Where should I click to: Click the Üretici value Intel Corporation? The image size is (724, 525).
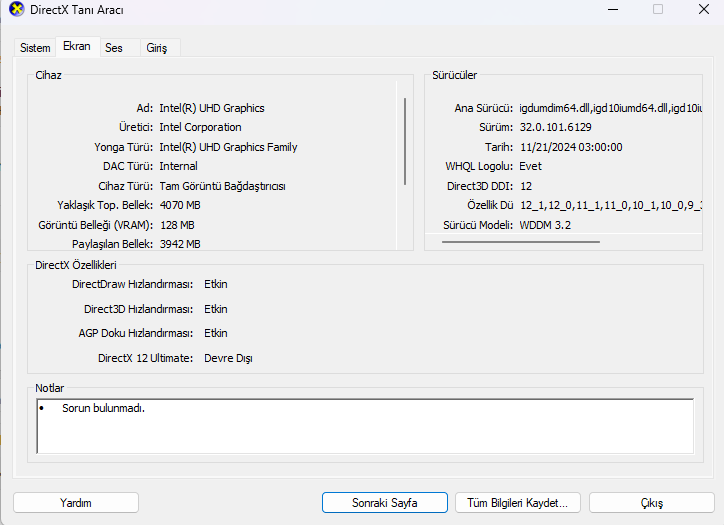200,127
